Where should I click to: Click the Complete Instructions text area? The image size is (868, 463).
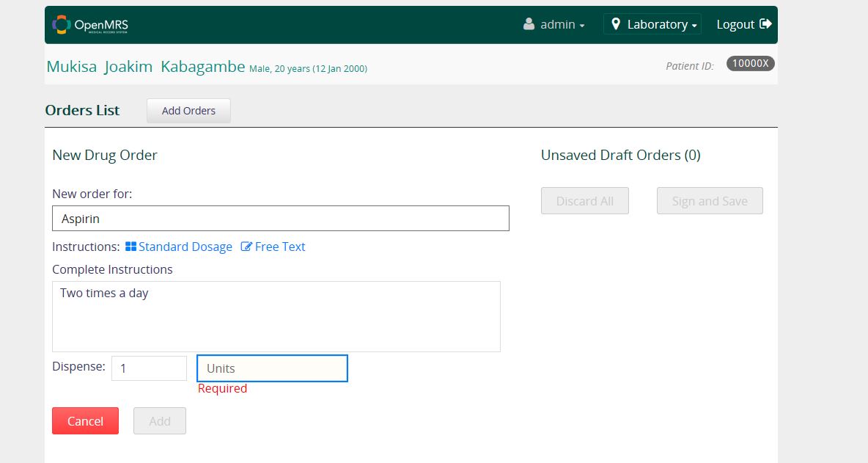pos(276,317)
